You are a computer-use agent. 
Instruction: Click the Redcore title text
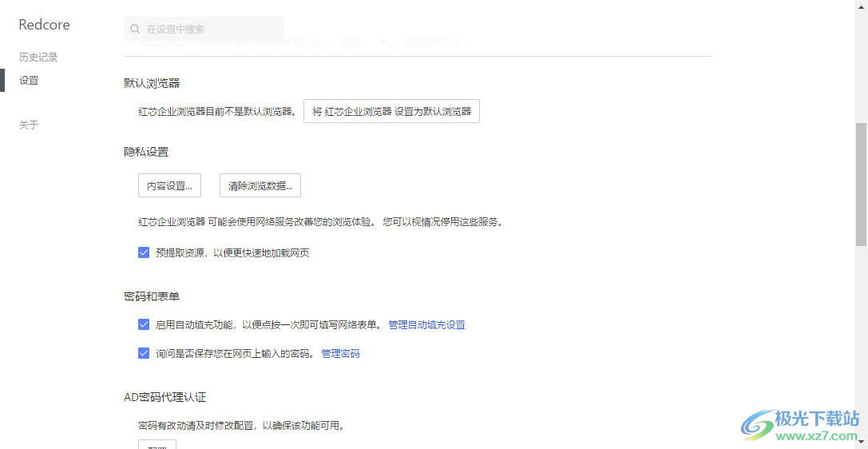tap(44, 24)
